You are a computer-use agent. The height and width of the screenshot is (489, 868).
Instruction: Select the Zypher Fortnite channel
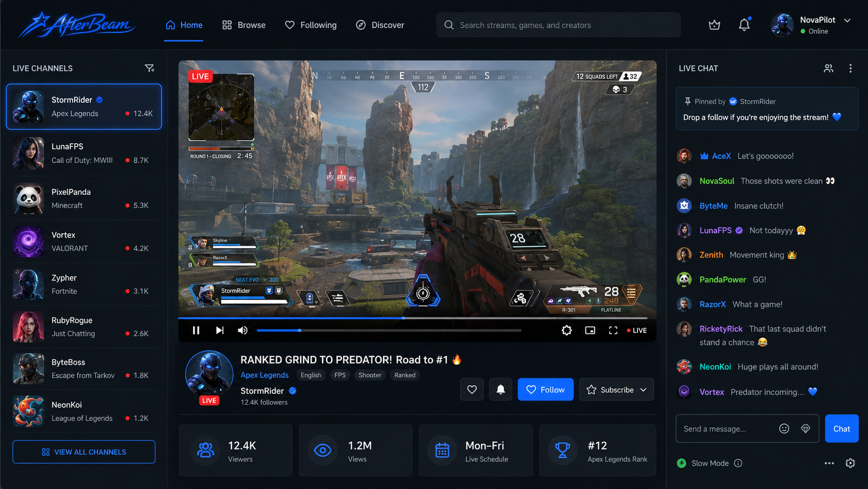tap(84, 284)
